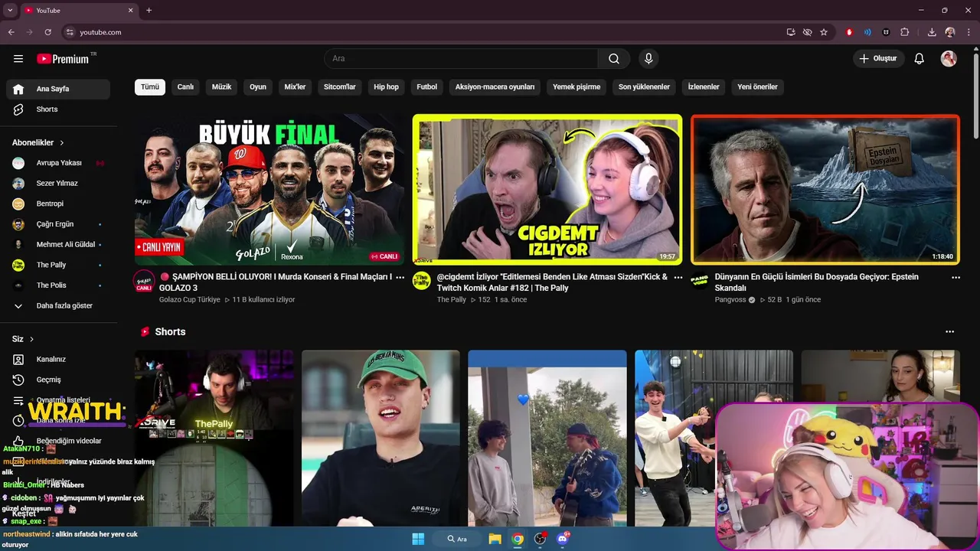Click into the Ara search field
This screenshot has height=551, width=980.
461,59
